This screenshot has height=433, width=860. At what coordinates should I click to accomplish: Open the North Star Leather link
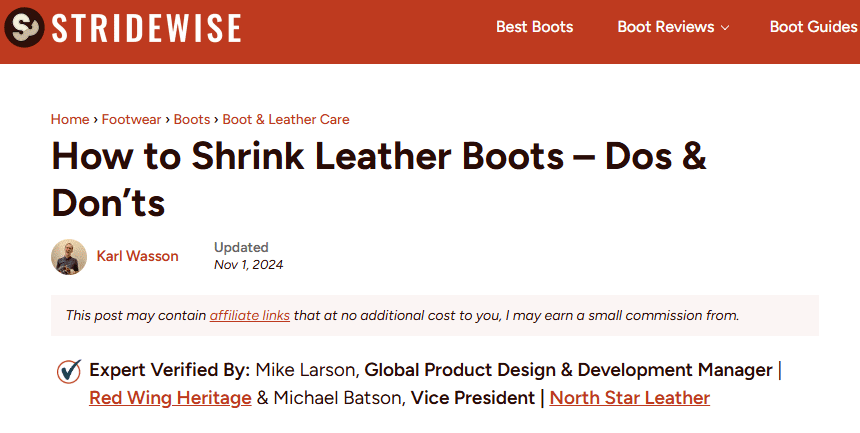coord(629,398)
